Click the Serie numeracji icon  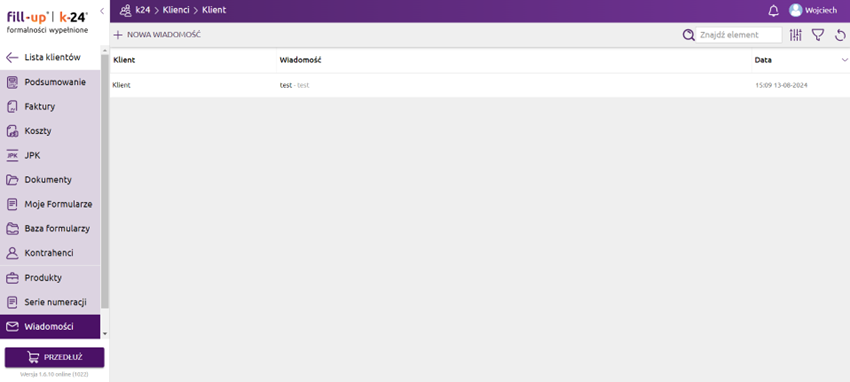12,302
